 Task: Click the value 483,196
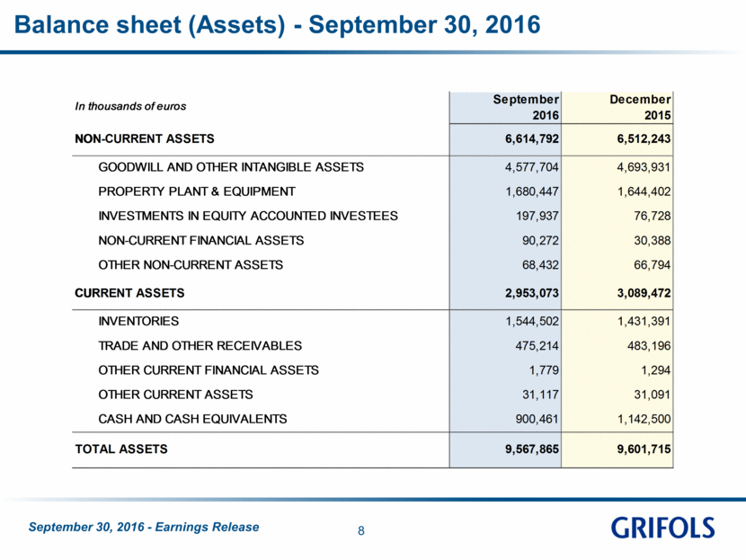click(x=649, y=346)
